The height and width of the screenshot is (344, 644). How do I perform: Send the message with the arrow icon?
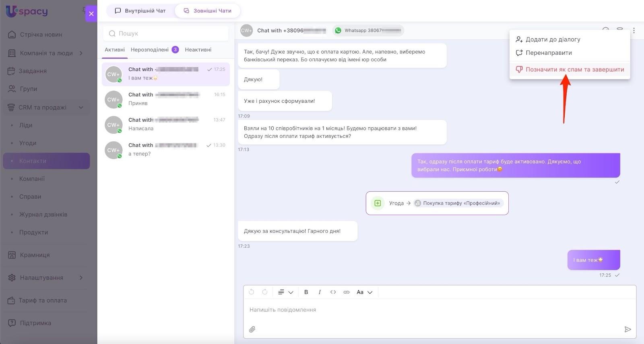pyautogui.click(x=627, y=329)
